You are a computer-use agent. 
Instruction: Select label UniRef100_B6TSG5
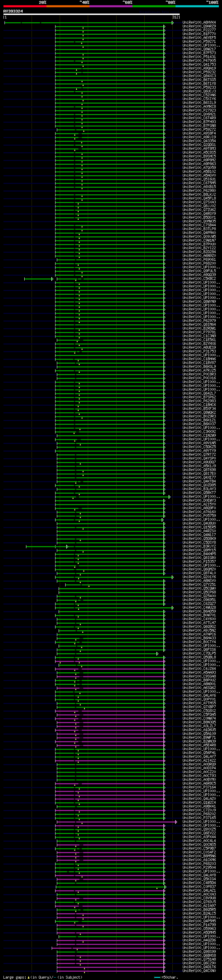tap(199, 80)
